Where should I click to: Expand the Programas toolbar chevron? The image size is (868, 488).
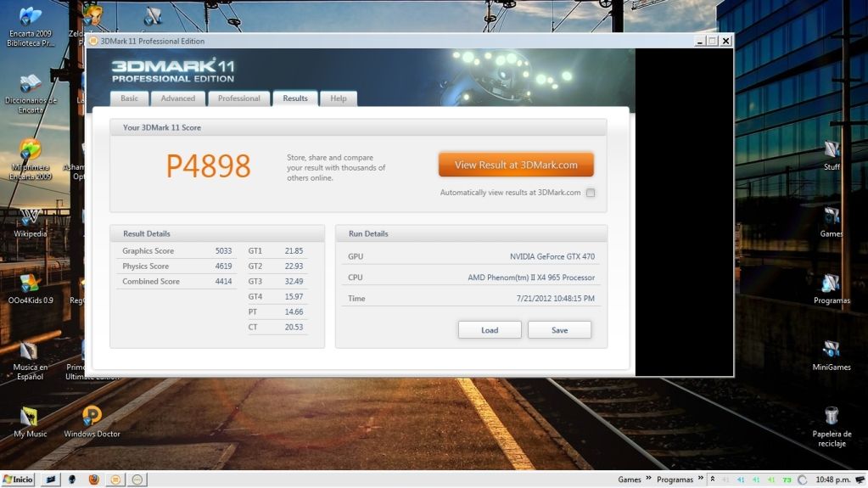[x=700, y=478]
